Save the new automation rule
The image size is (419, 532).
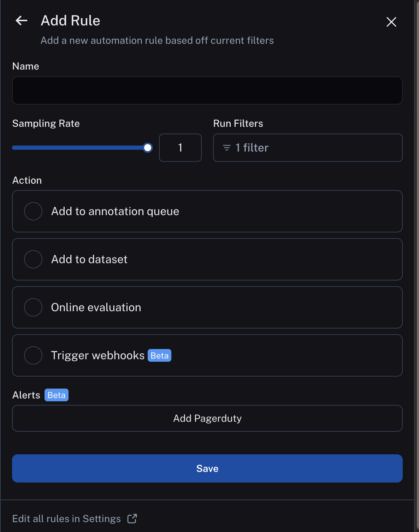[207, 468]
